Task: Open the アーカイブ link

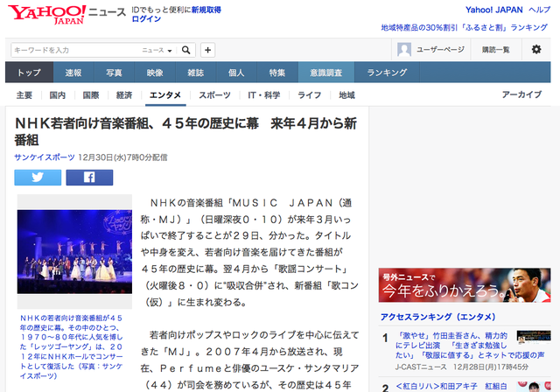Action: 521,94
